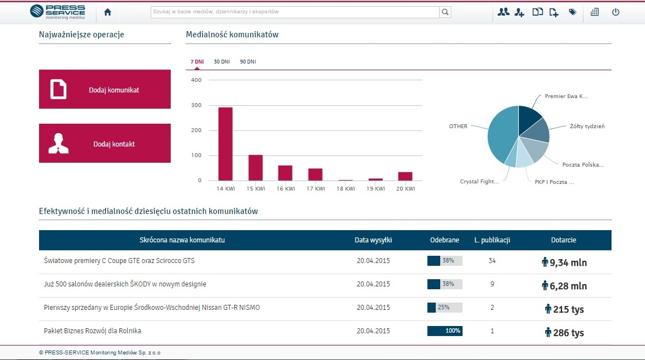Screen dimensions: 645x360
Task: Go to the home page icon
Action: pyautogui.click(x=108, y=12)
